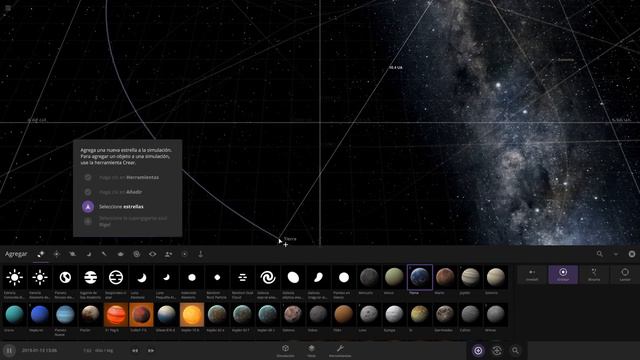Choose the elliptical galaxy oval icon
Screen dimensions: 640x360
[x=293, y=278]
